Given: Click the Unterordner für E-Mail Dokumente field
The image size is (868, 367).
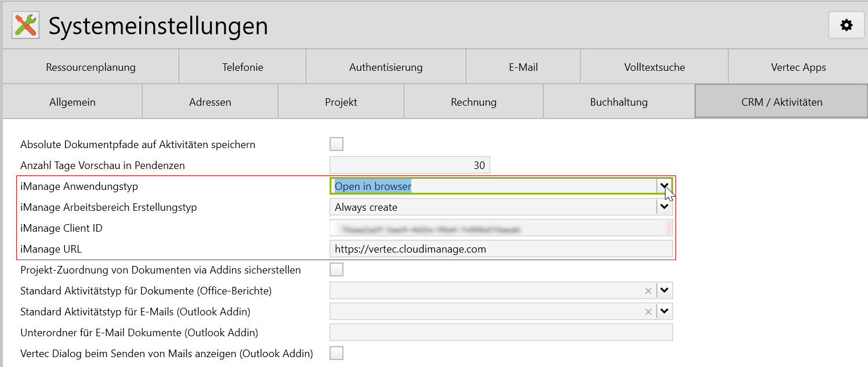Looking at the screenshot, I should pos(501,332).
